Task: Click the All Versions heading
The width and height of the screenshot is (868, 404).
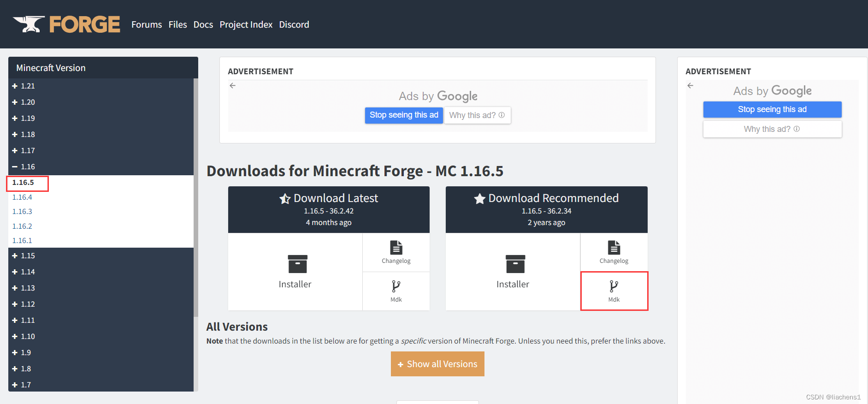Action: (x=237, y=327)
